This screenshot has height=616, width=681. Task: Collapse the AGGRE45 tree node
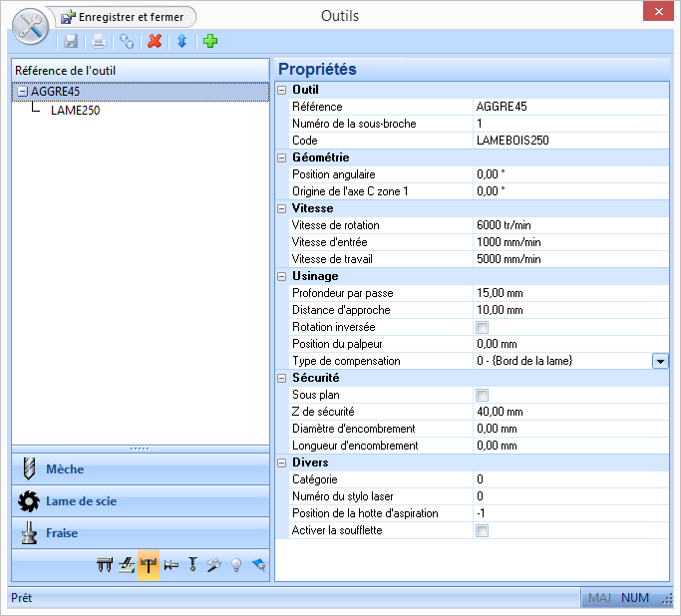click(x=23, y=92)
